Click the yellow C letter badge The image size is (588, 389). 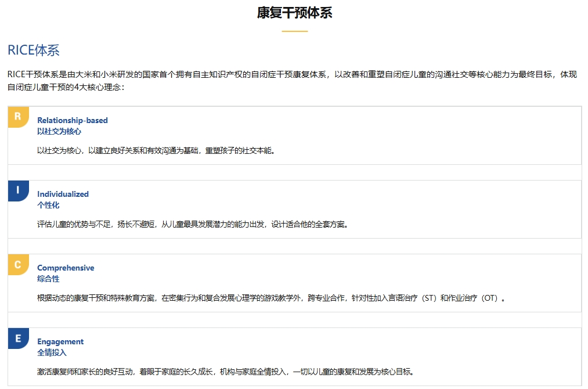19,264
